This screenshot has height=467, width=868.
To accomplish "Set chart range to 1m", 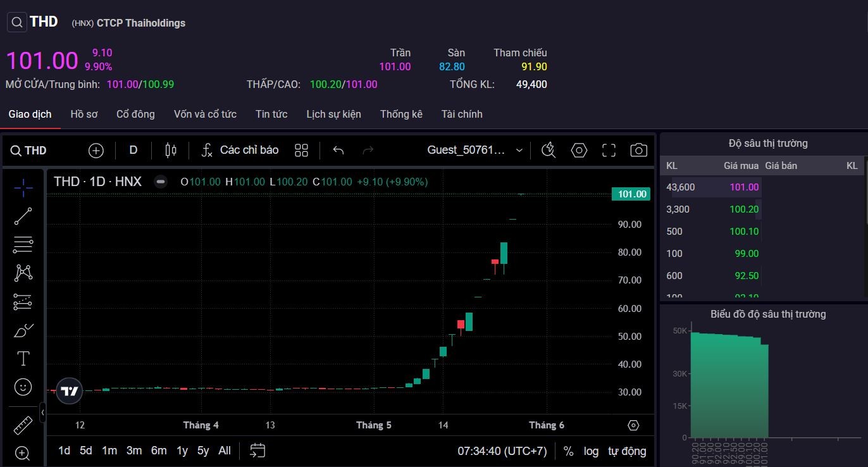I will tap(109, 451).
